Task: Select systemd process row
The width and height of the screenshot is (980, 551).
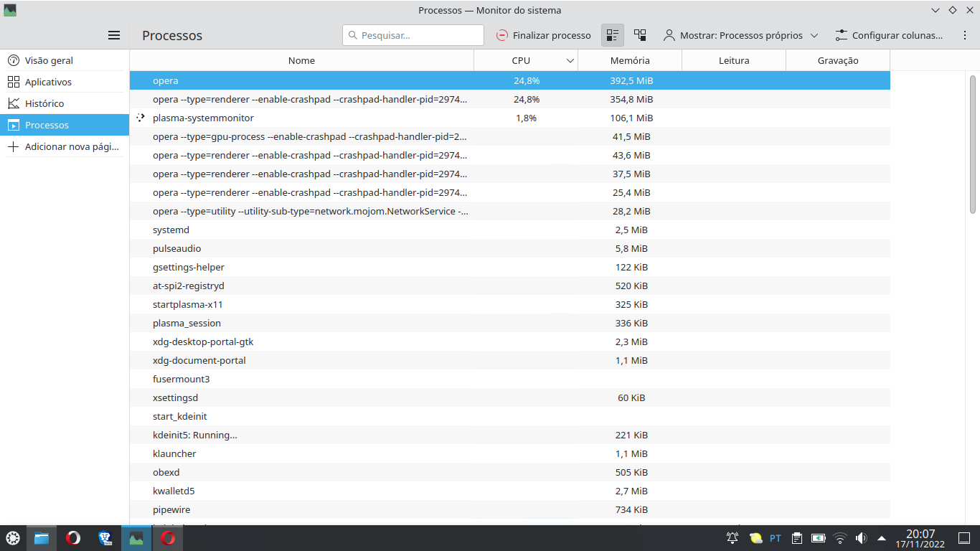Action: point(510,230)
